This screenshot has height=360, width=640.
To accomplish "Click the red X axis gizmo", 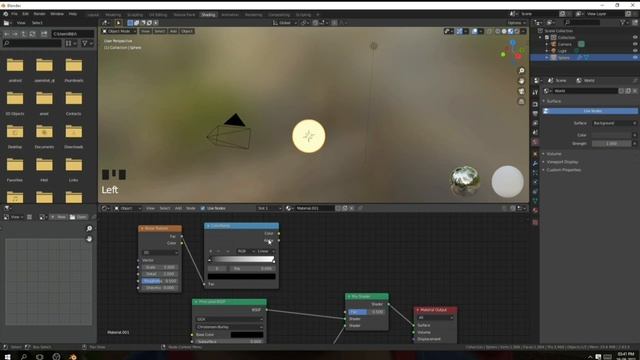I will click(518, 56).
